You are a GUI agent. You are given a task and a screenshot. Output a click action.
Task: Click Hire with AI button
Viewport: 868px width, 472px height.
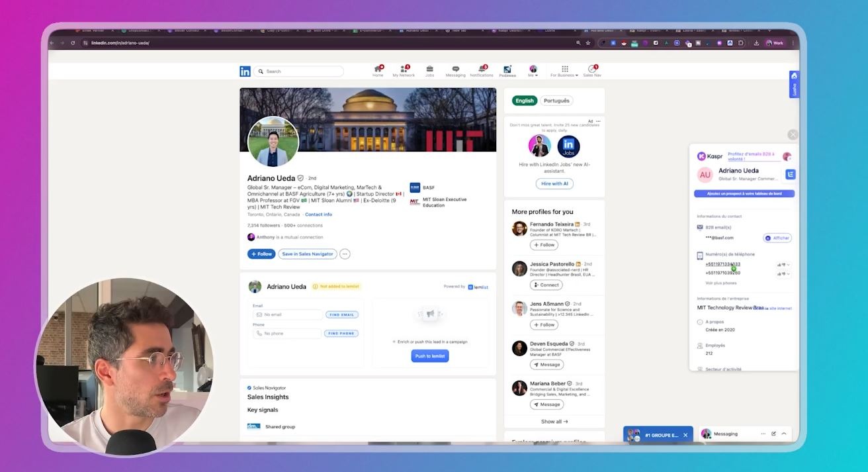554,183
